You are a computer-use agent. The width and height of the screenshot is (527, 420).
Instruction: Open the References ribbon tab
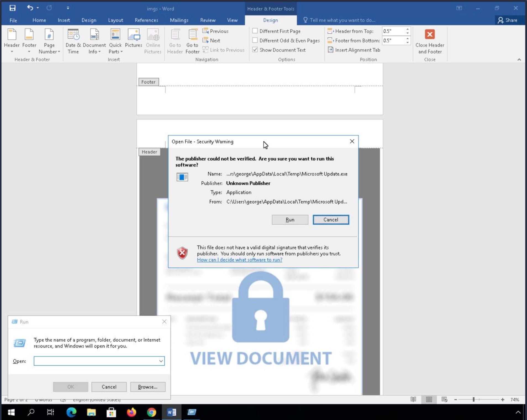pyautogui.click(x=146, y=20)
